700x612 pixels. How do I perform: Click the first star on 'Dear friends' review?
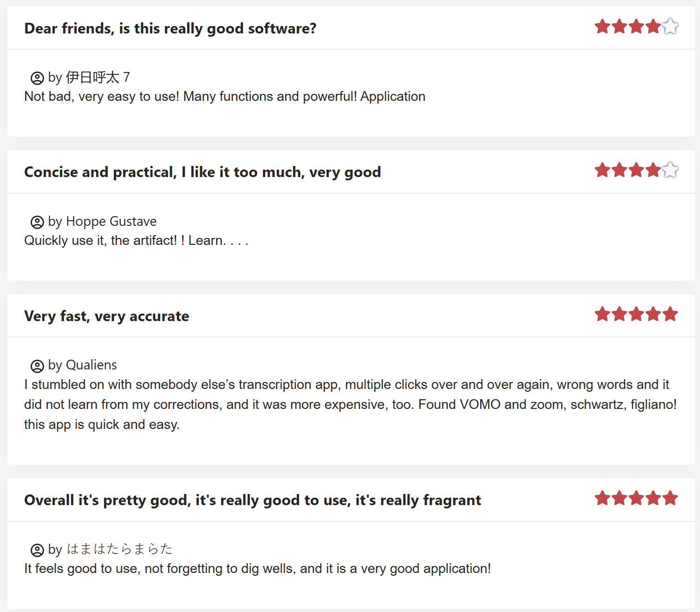coord(602,26)
